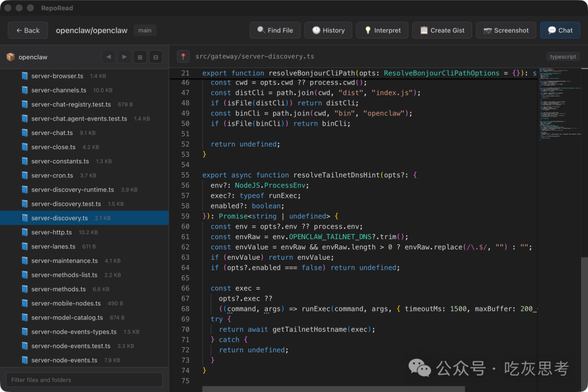588x392 pixels.
Task: Focus the Filter files and folders field
Action: (84, 380)
